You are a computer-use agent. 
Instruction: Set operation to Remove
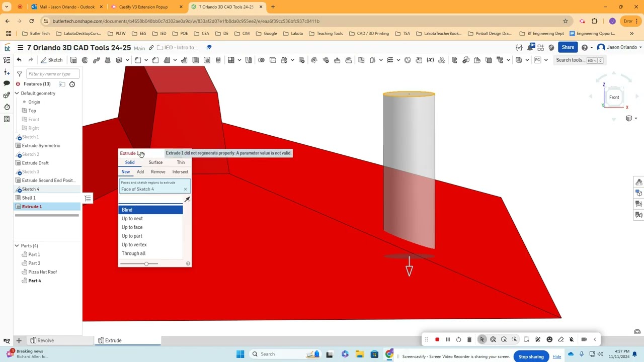tap(158, 172)
